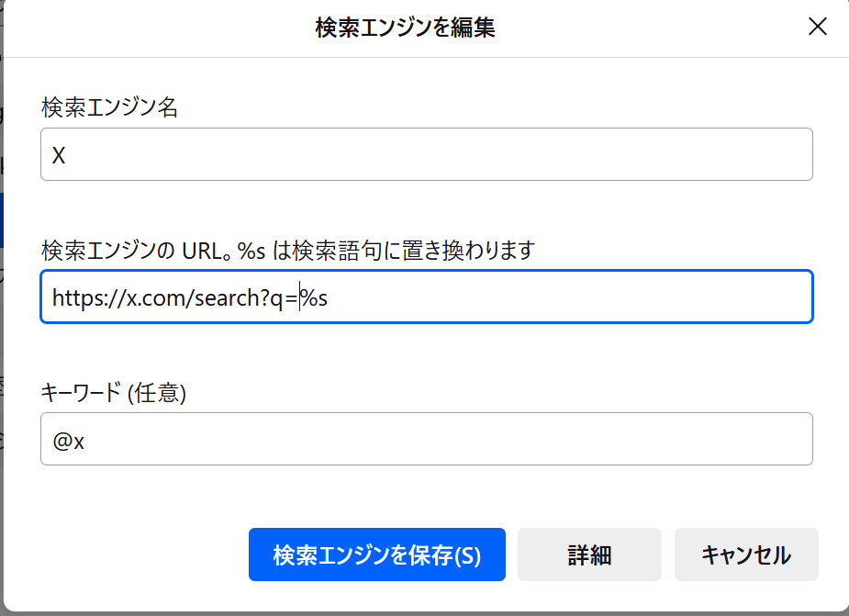Open the 詳細 options button
This screenshot has height=616, width=849.
coord(589,554)
